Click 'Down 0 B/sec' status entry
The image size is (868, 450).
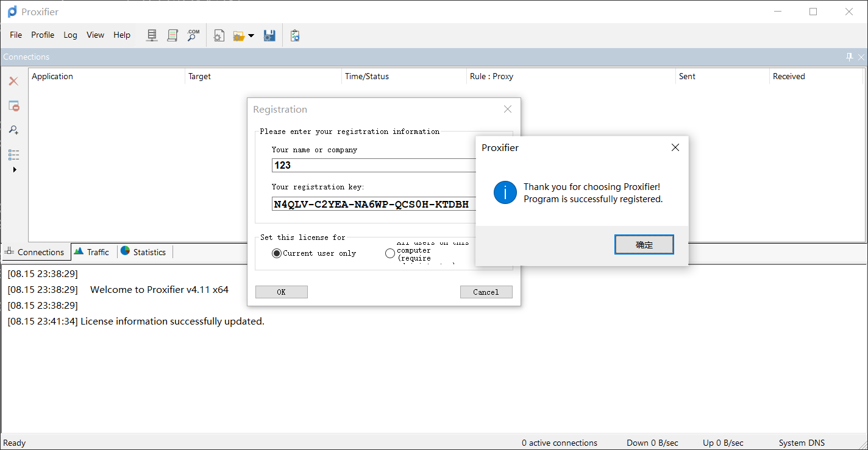pos(652,443)
